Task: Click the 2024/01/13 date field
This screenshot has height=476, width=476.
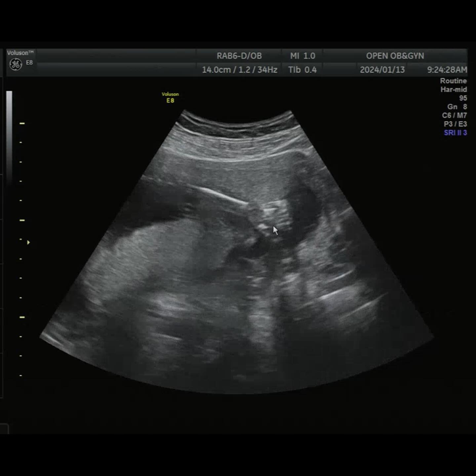Action: [382, 70]
